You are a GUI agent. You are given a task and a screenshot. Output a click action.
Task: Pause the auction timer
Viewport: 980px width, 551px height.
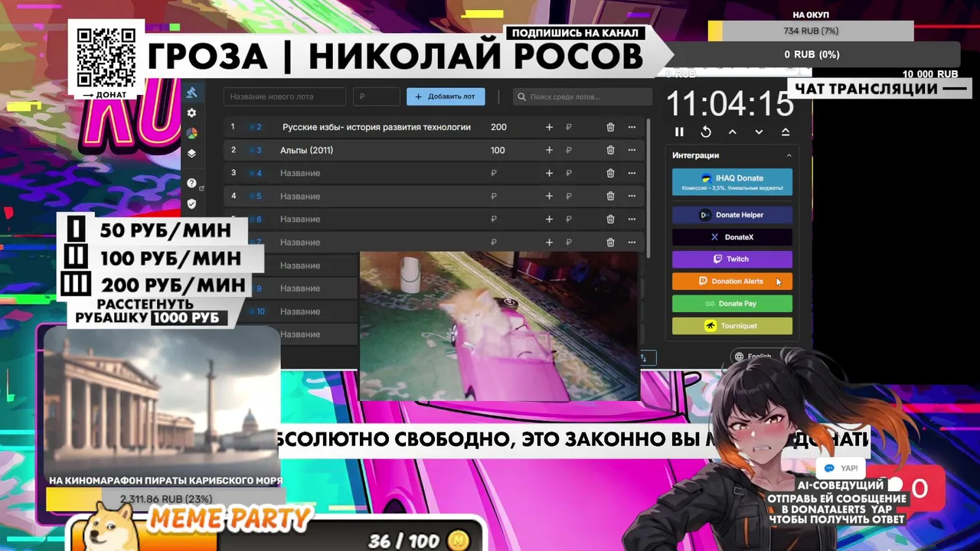679,132
